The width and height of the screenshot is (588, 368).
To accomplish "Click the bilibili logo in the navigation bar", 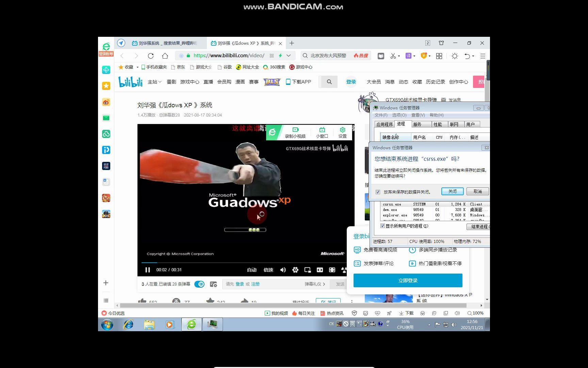I will click(x=130, y=81).
